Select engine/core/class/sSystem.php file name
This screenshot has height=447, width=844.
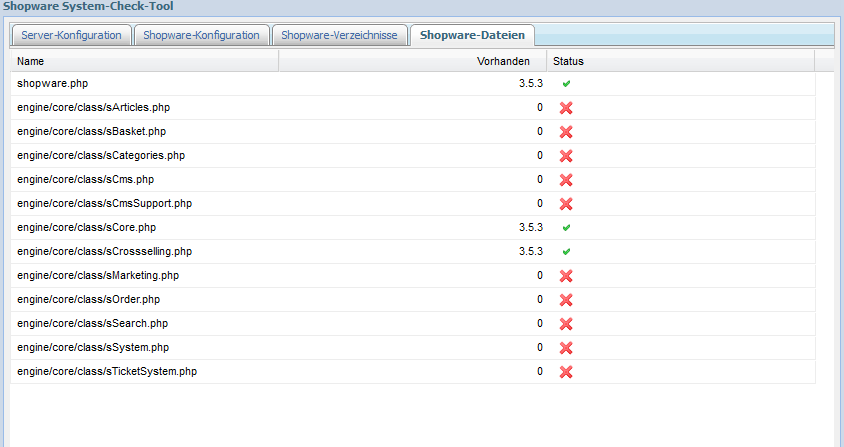[x=93, y=347]
